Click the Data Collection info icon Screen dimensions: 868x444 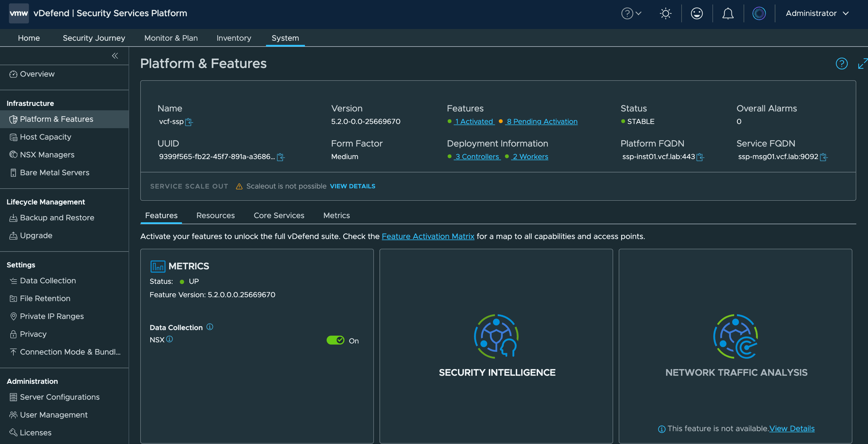tap(210, 327)
